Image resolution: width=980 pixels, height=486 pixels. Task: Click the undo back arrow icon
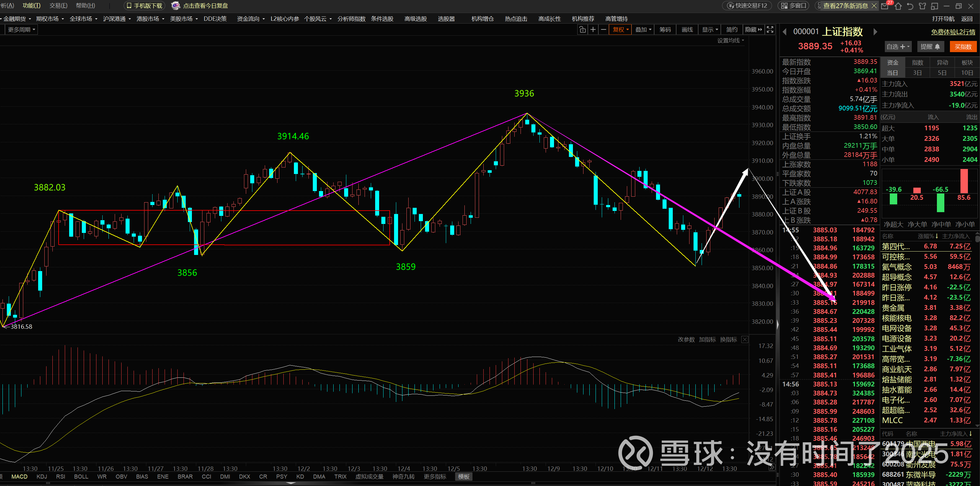(x=910, y=6)
